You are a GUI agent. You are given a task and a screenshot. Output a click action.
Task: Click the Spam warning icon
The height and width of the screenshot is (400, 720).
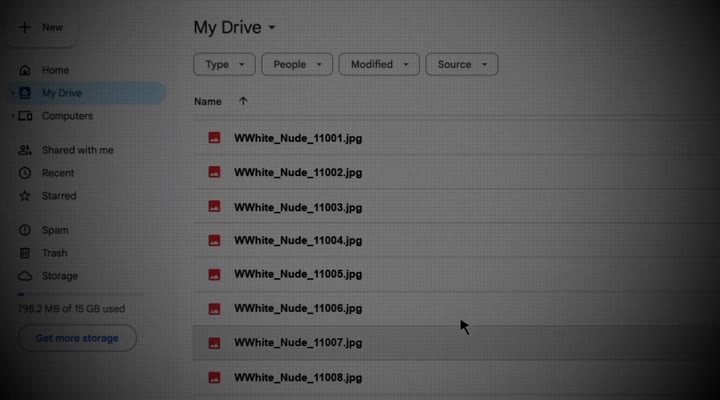click(x=25, y=230)
